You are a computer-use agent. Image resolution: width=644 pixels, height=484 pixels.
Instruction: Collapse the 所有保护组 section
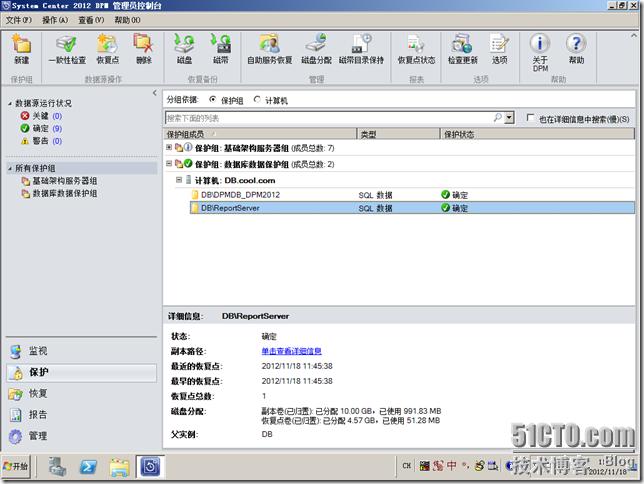tap(10, 168)
